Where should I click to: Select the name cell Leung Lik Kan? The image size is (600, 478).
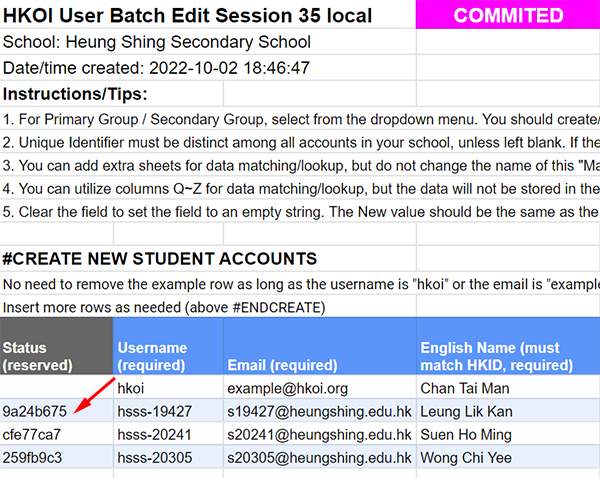pos(508,411)
